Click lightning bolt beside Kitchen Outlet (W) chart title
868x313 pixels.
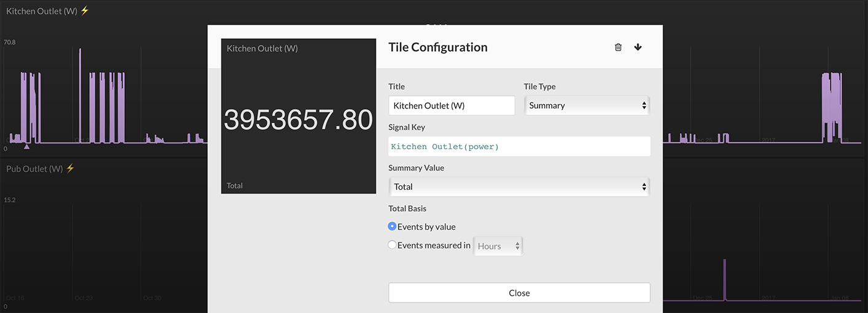[85, 11]
